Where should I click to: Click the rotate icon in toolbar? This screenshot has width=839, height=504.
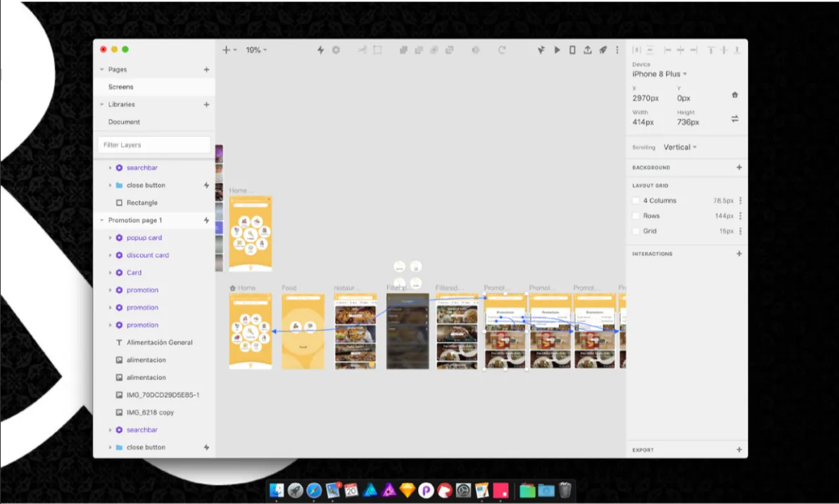tap(501, 50)
